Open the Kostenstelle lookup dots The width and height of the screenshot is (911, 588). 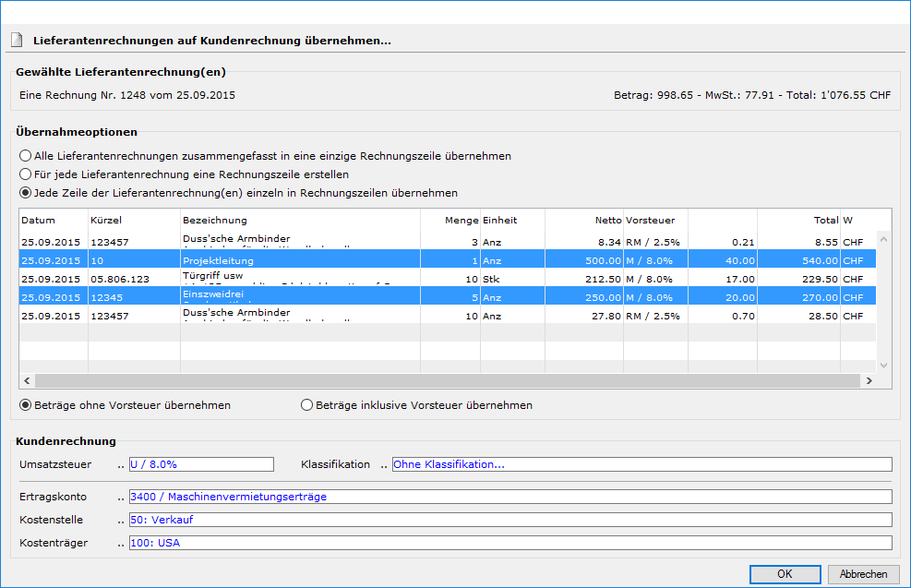(121, 521)
